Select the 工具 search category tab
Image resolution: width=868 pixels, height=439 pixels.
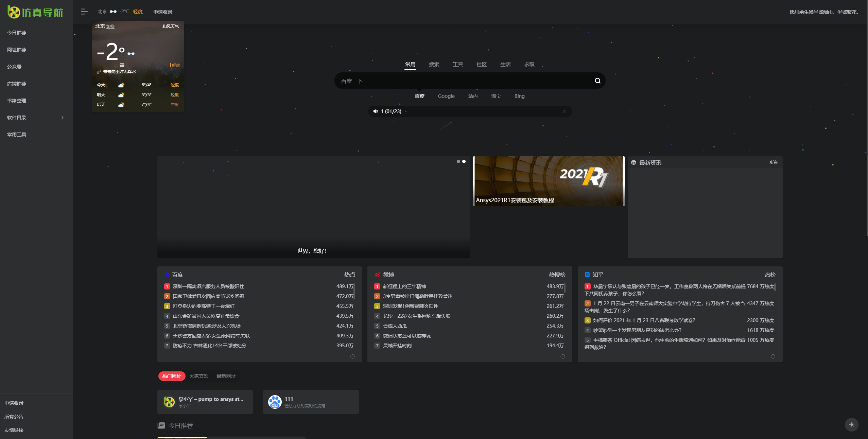coord(458,65)
